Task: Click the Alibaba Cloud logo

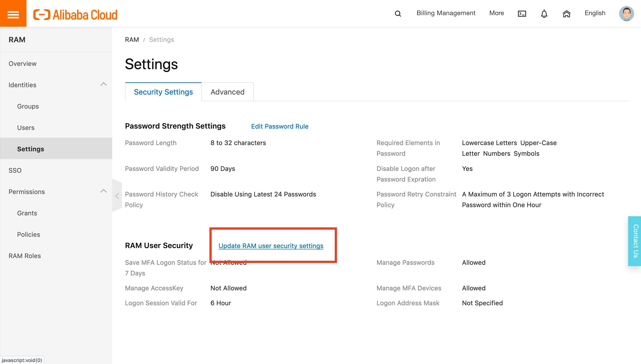Action: pos(75,14)
